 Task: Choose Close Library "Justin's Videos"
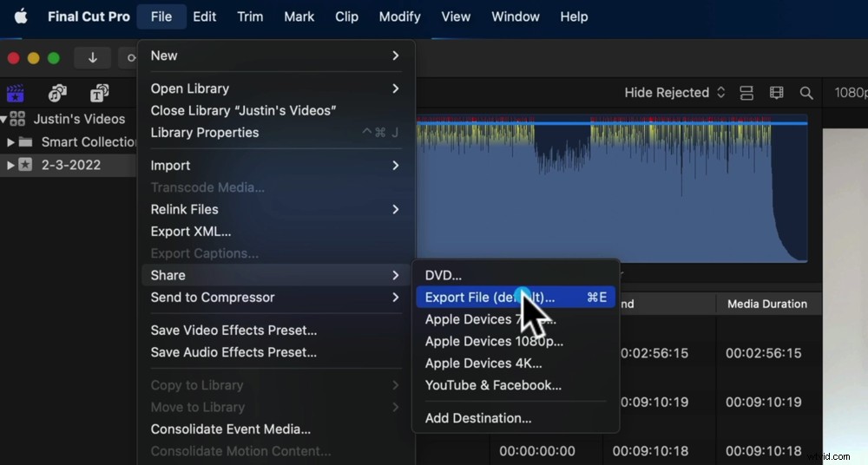tap(275, 110)
